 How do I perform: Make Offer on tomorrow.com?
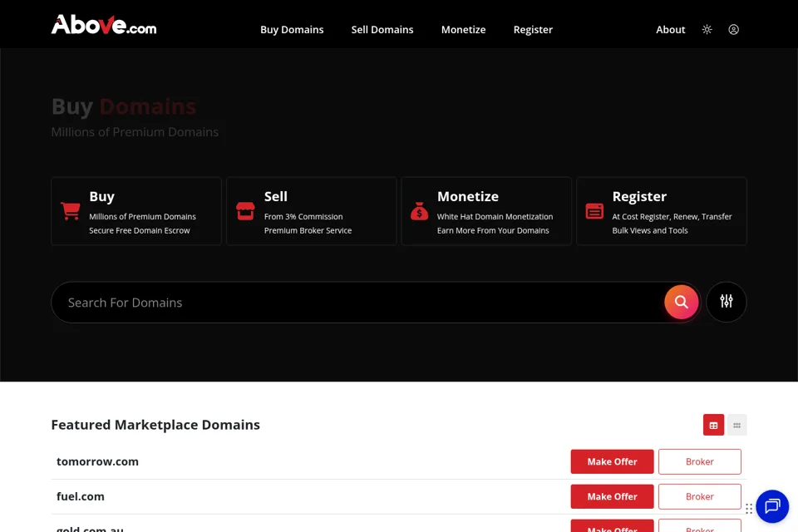point(613,461)
